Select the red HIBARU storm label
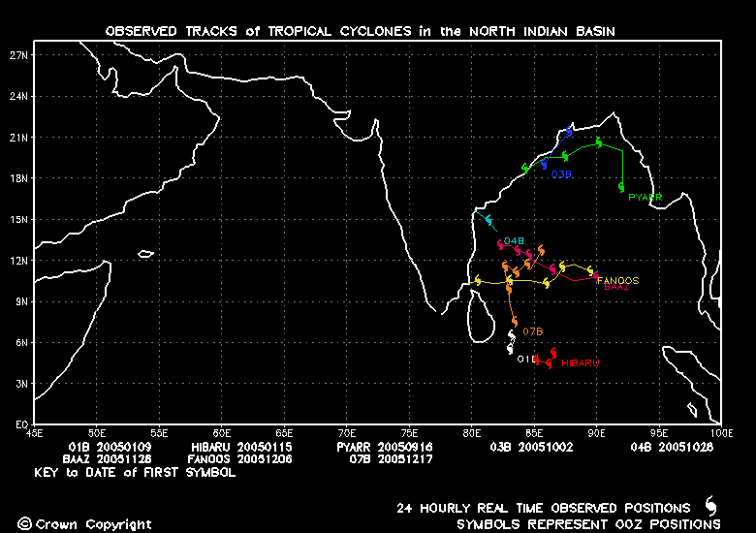The height and width of the screenshot is (533, 756). click(x=580, y=362)
